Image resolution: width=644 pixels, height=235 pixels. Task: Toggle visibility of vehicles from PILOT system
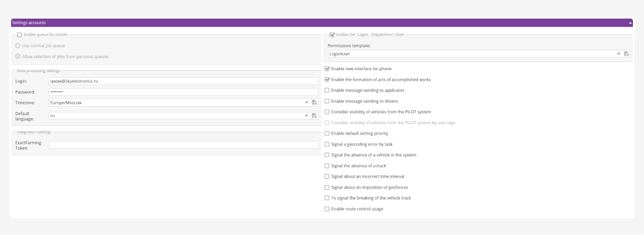tap(327, 111)
